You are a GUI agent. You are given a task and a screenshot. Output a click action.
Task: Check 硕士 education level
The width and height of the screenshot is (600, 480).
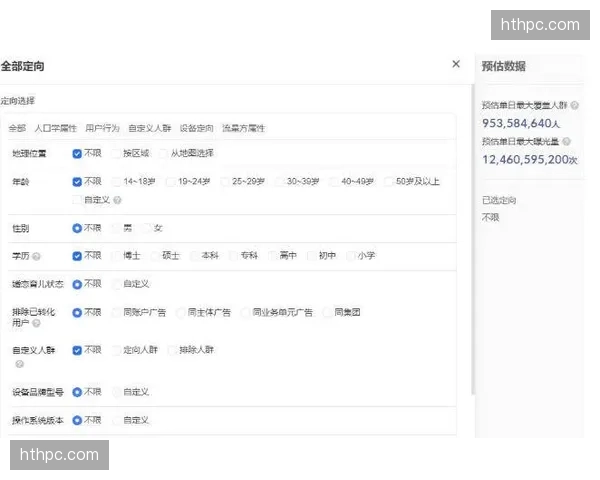155,256
